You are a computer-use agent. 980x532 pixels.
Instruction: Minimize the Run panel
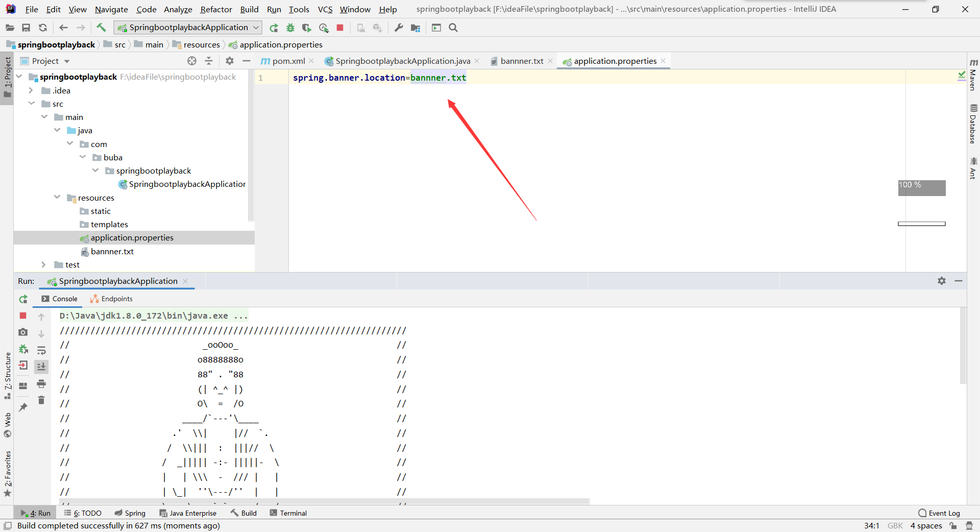(x=959, y=281)
